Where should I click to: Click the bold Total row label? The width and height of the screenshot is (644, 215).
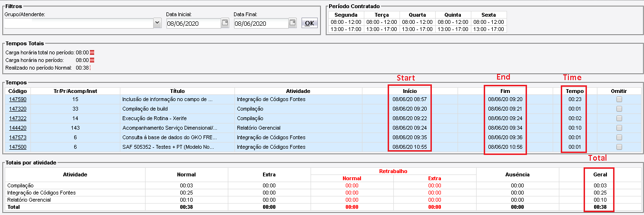point(13,207)
